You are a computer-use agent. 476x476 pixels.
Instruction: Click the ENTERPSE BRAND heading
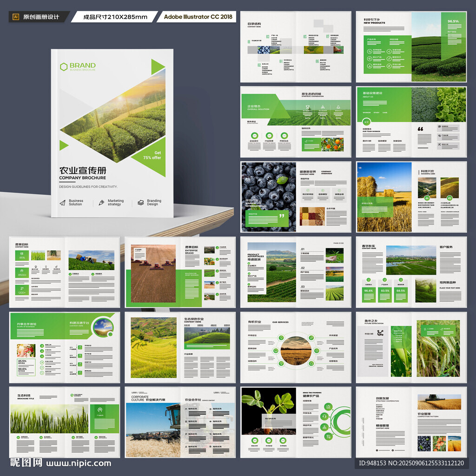[191, 251]
